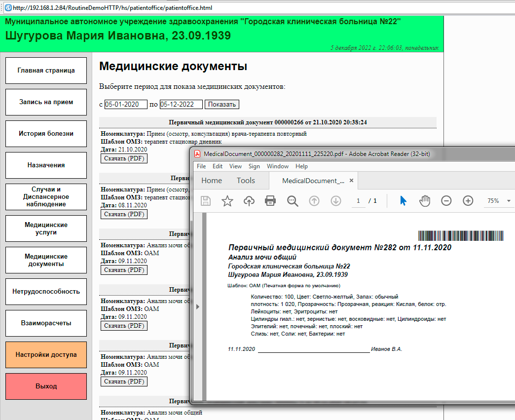515x420 pixels.
Task: Click the Save icon in Acrobat toolbar
Action: pos(205,201)
